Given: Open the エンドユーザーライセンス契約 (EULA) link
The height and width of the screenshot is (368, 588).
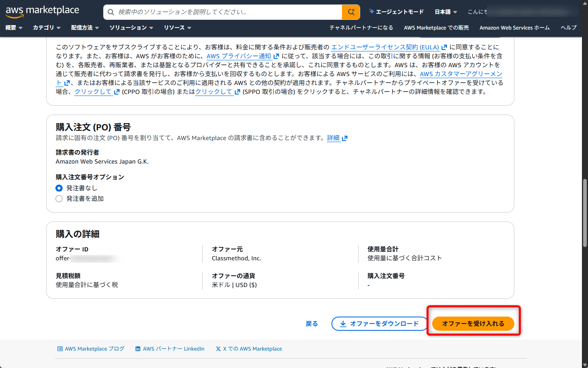Looking at the screenshot, I should point(385,47).
